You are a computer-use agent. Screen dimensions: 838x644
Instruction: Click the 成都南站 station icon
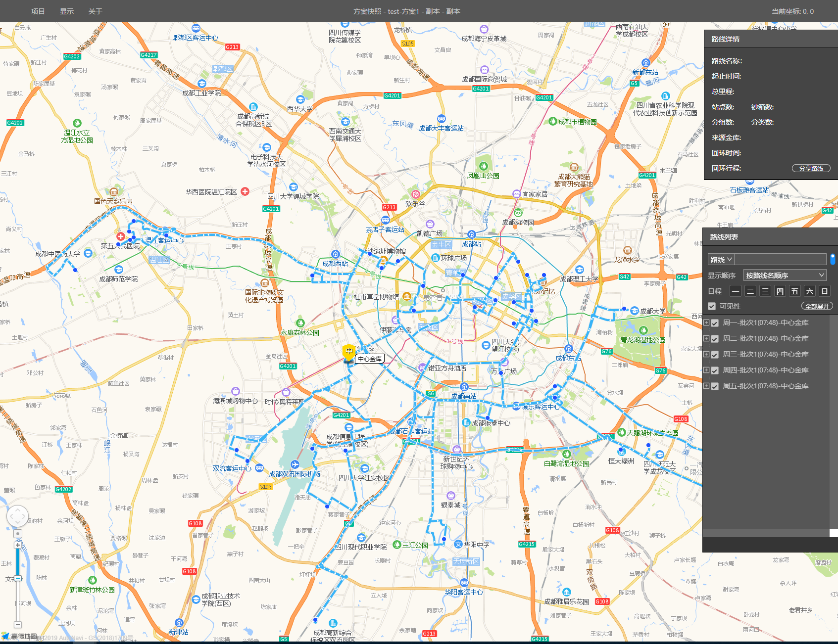click(464, 387)
